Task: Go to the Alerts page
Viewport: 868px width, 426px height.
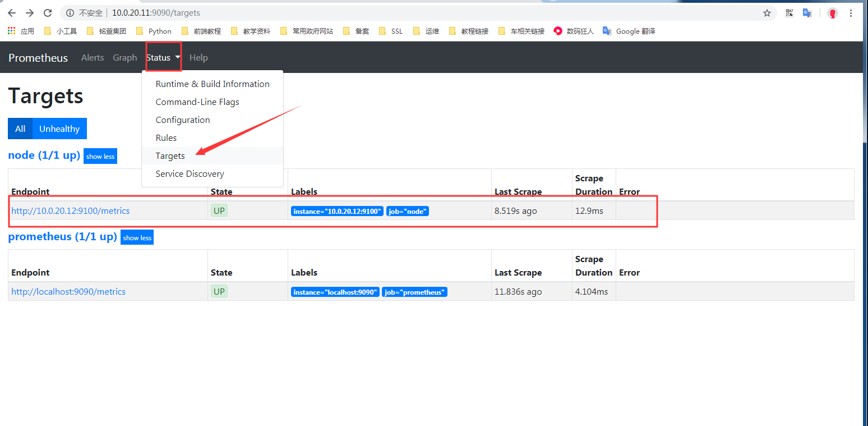Action: point(93,57)
